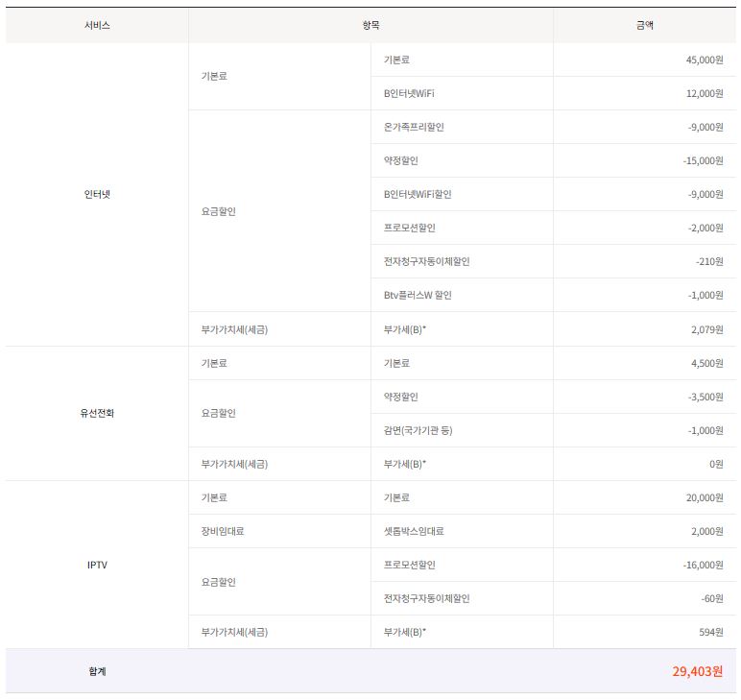Click the 서비스 column header
741x700 pixels.
[x=97, y=26]
